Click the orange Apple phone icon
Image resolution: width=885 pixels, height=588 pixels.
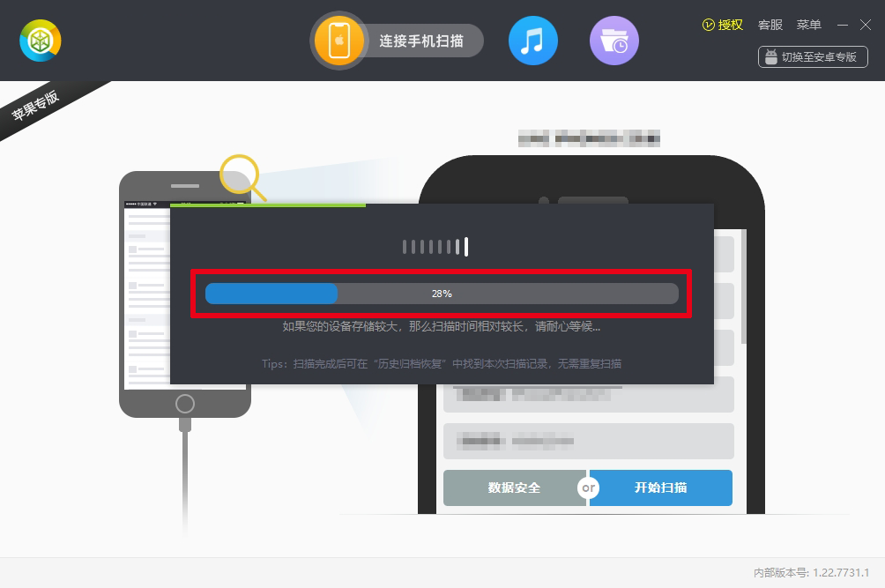pos(339,41)
